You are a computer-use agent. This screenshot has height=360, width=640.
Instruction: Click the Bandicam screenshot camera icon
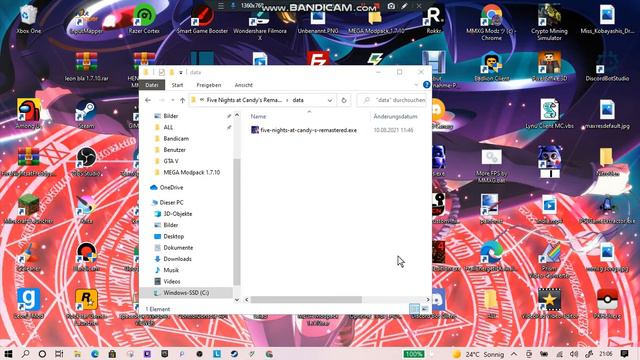click(391, 6)
